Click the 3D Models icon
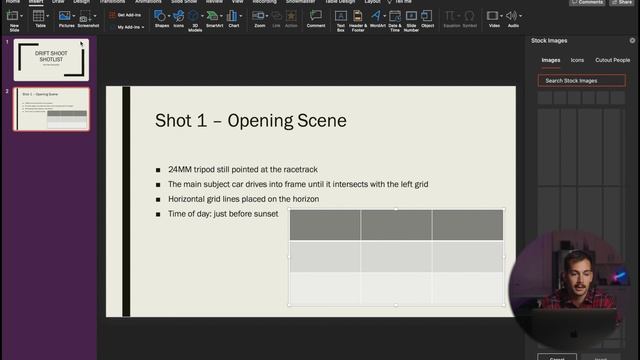The height and width of the screenshot is (360, 640). 194,16
